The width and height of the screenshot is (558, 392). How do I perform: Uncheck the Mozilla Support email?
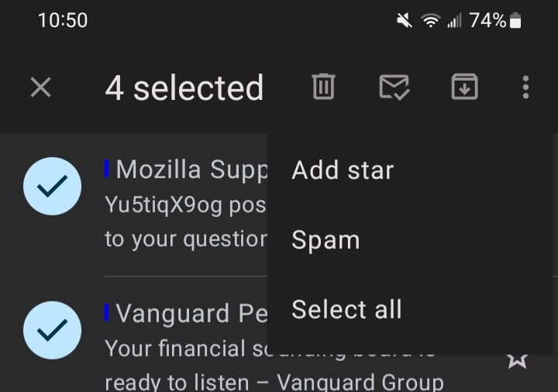(x=53, y=186)
